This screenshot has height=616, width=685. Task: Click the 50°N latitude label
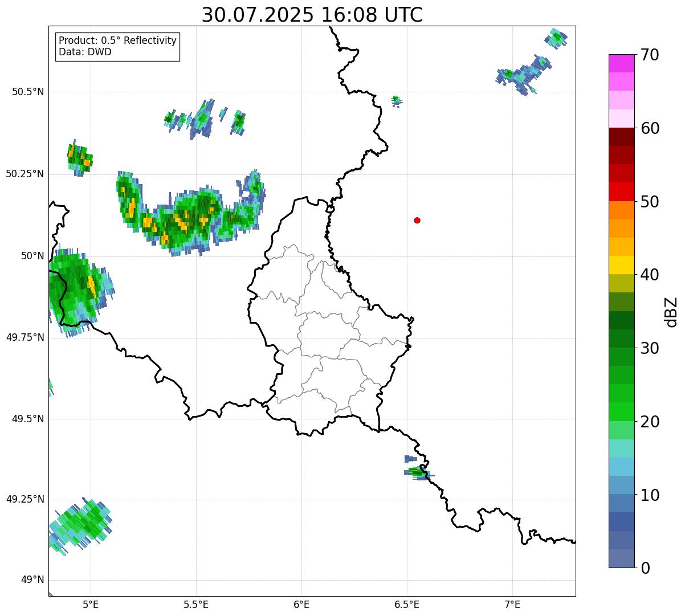tap(32, 256)
